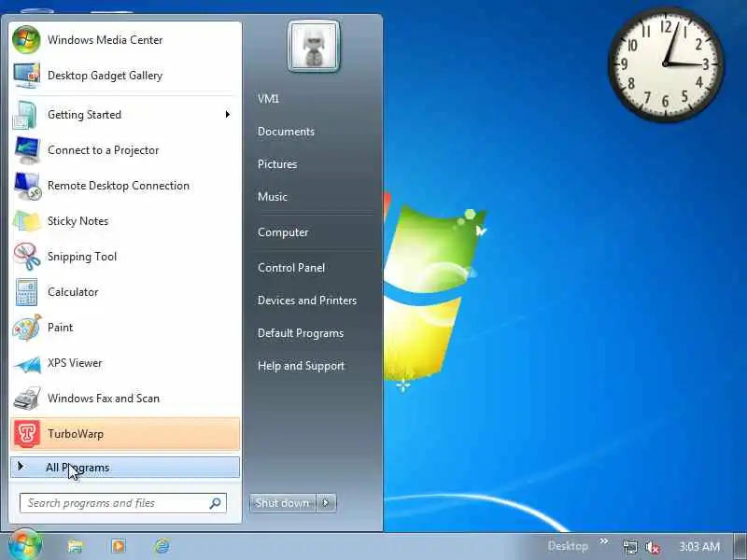This screenshot has height=560, width=747.
Task: Expand All Programs list
Action: tap(125, 468)
